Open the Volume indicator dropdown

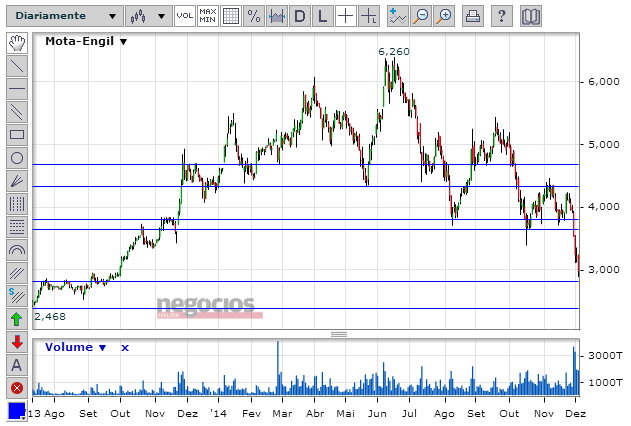75,348
